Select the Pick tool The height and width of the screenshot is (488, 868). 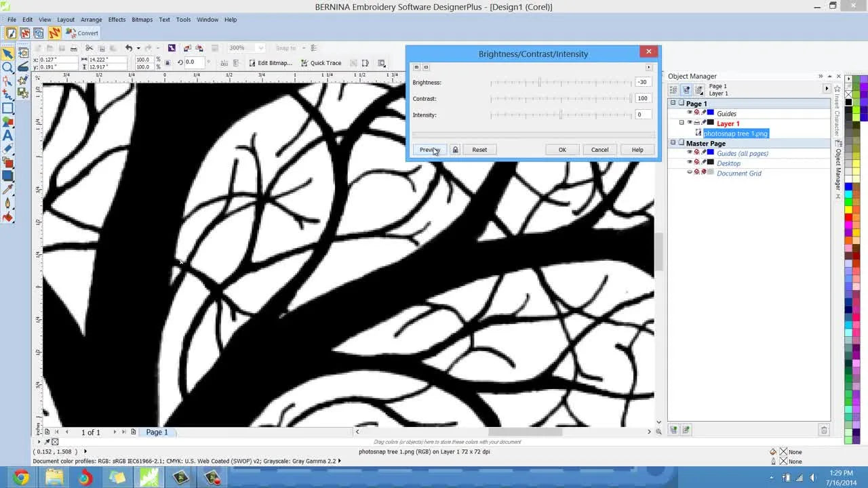[8, 52]
